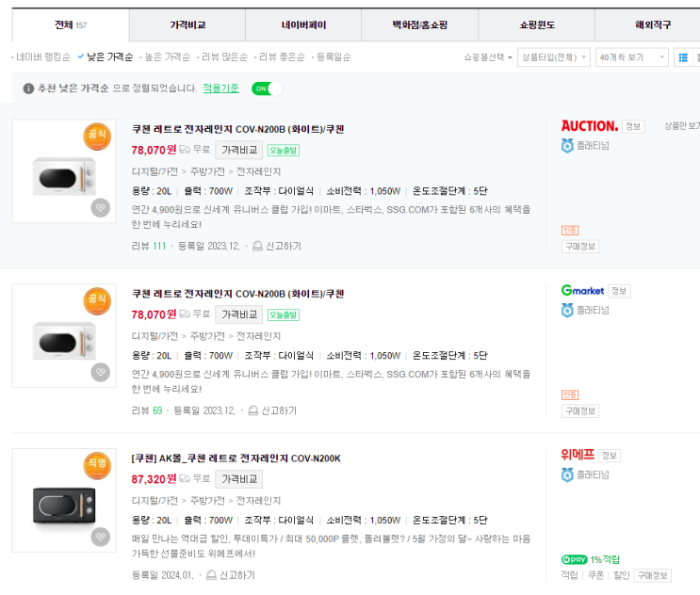Screen dimensions: 700x595
Task: Switch to the 네이버페이 tab
Action: [303, 25]
